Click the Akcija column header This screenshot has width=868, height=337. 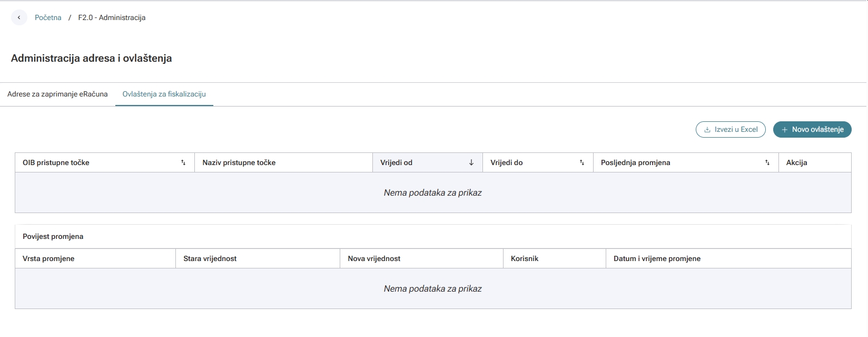point(815,162)
